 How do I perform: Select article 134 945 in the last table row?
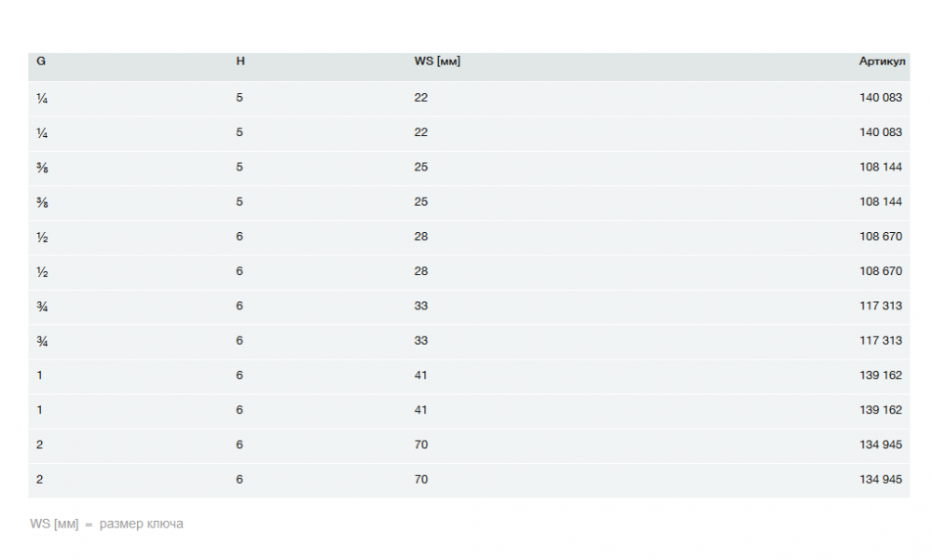[x=881, y=479]
